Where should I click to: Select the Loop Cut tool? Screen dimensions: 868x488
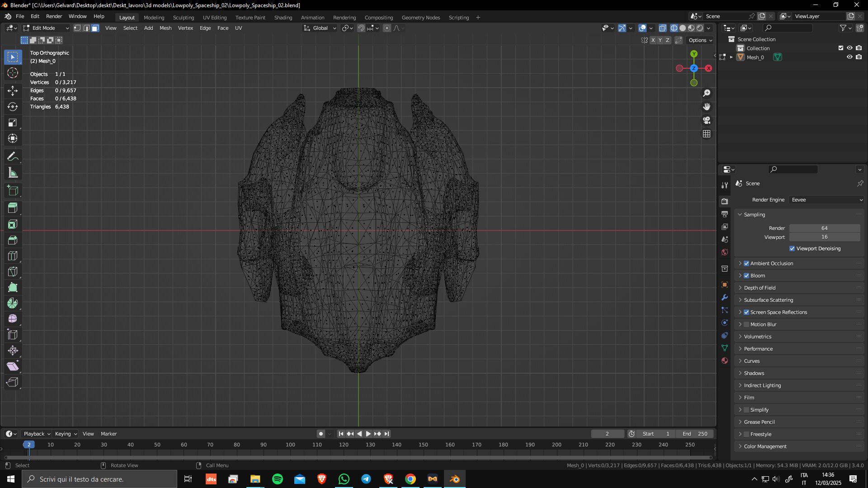[13, 256]
